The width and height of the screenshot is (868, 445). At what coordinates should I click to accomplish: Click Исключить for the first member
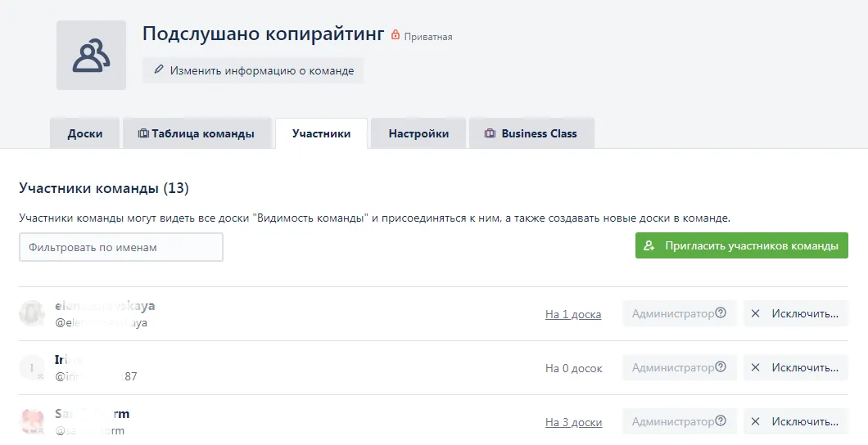pos(795,313)
